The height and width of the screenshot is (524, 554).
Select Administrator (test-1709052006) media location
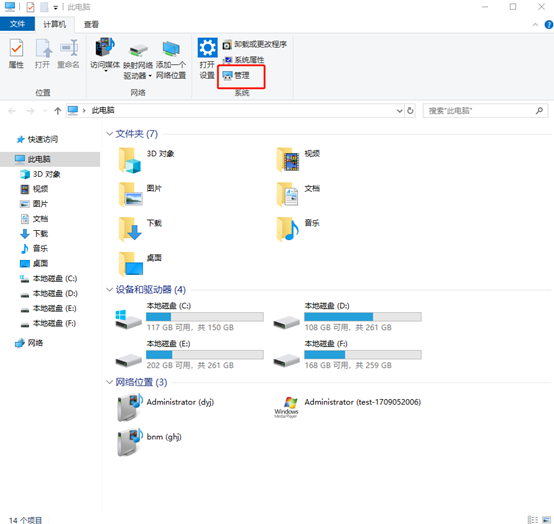pos(347,407)
